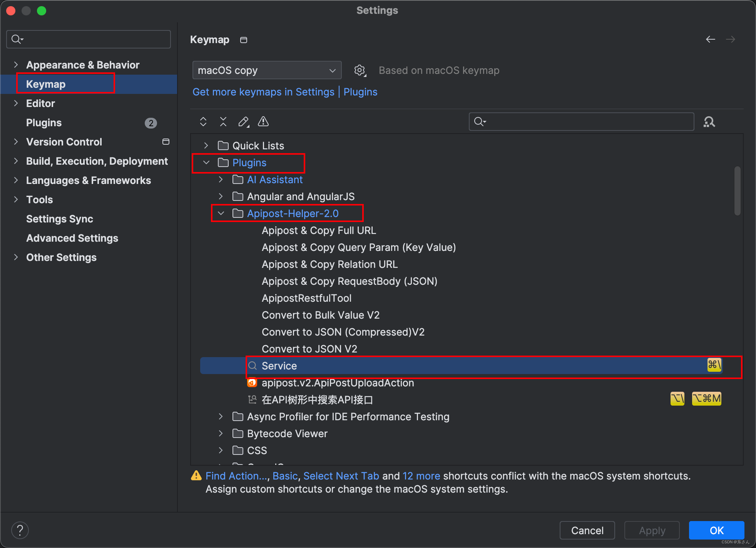Click the Edit Shortcut pencil icon

click(x=243, y=122)
